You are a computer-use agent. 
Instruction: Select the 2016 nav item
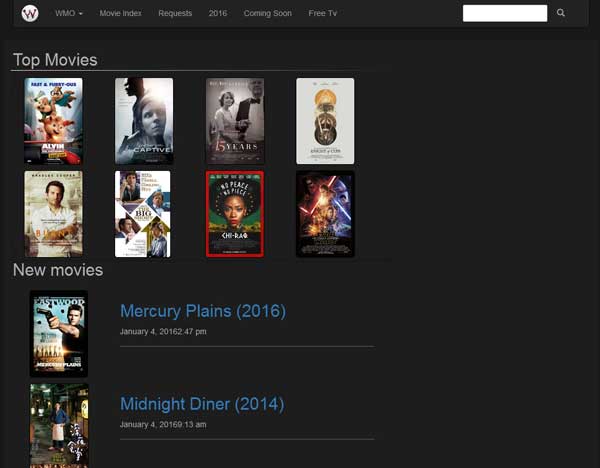(x=218, y=13)
